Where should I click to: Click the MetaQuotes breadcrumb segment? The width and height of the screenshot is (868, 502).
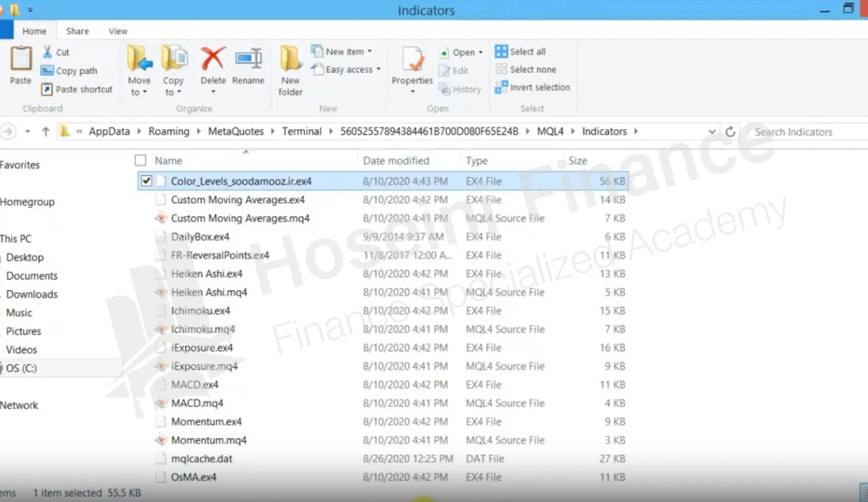236,131
